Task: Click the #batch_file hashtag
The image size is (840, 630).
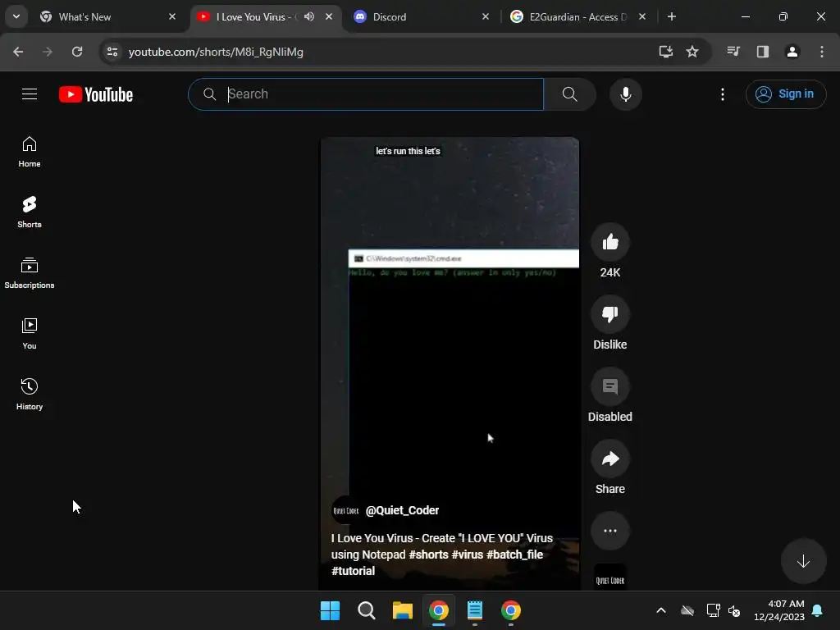Action: tap(514, 555)
